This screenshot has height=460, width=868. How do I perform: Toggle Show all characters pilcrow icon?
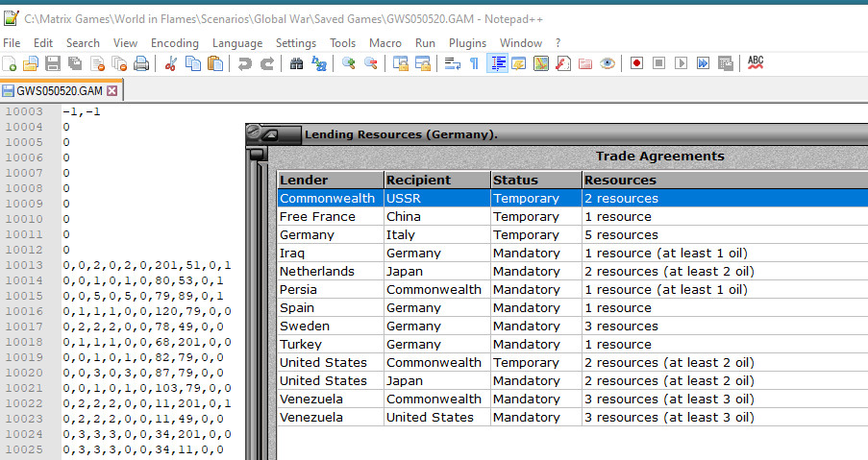click(475, 63)
